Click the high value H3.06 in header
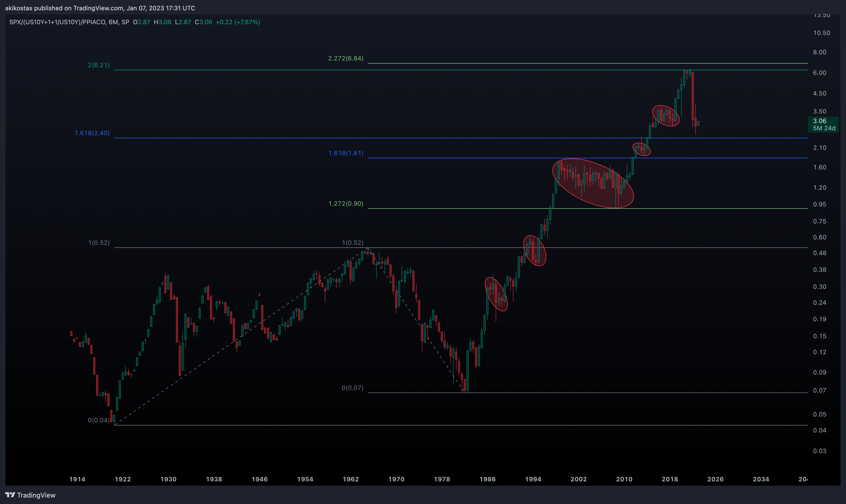This screenshot has height=504, width=846. point(163,22)
